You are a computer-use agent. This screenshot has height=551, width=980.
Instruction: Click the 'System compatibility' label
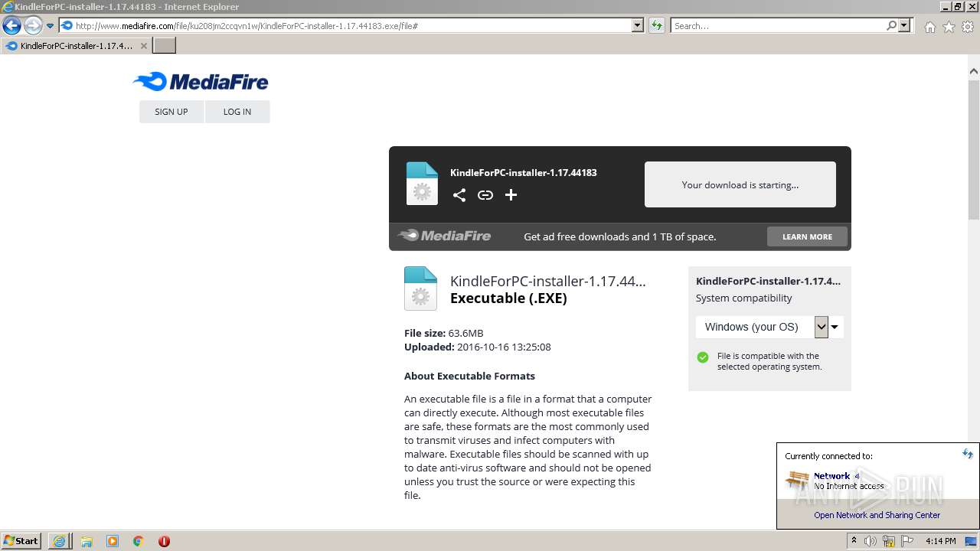point(744,298)
